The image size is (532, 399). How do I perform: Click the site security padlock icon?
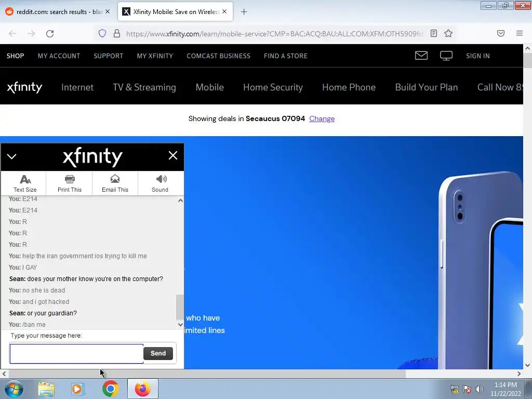pyautogui.click(x=117, y=33)
